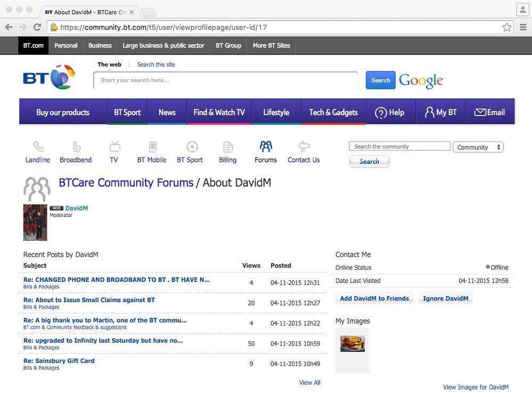The image size is (532, 397).
Task: Open the Community search scope dropdown
Action: [x=478, y=147]
